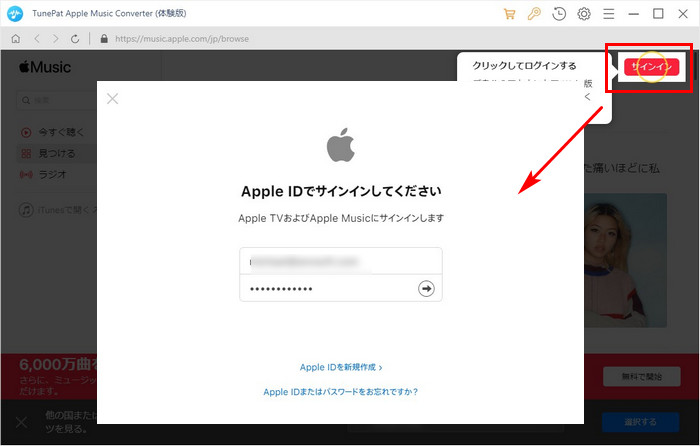The image size is (700, 446).
Task: Click the Apple Music search box
Action: [57, 100]
